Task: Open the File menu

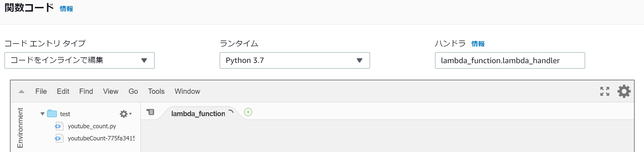Action: [x=41, y=91]
